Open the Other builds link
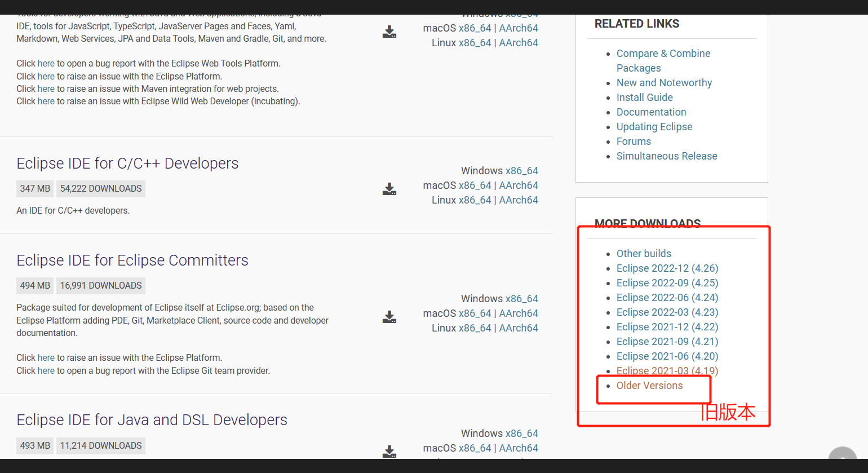The image size is (868, 473). tap(644, 254)
